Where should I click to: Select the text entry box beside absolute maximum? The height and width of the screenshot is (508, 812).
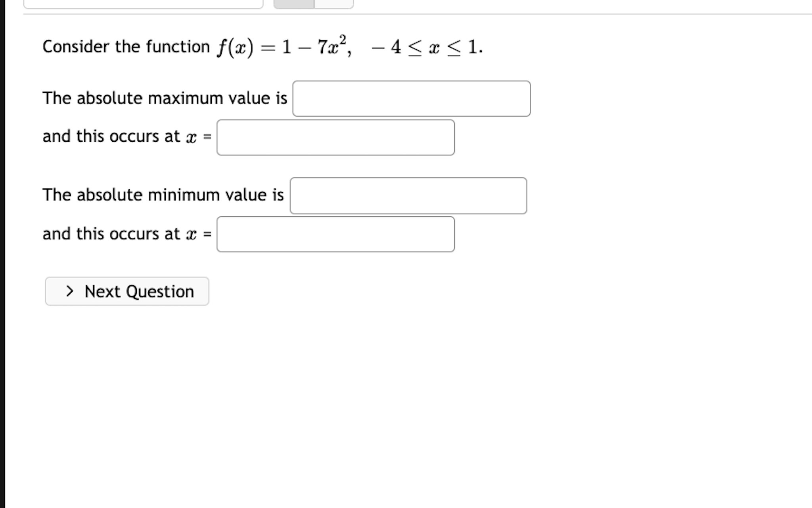[x=411, y=98]
